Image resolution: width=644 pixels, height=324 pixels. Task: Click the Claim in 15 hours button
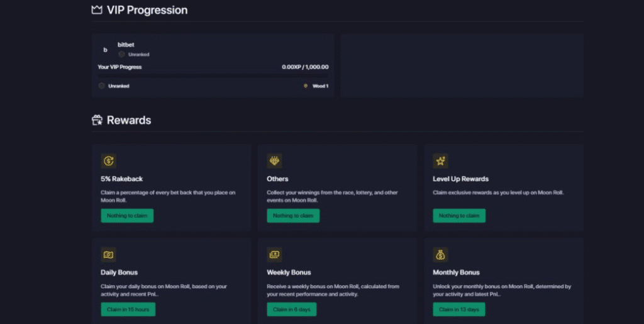pyautogui.click(x=128, y=310)
